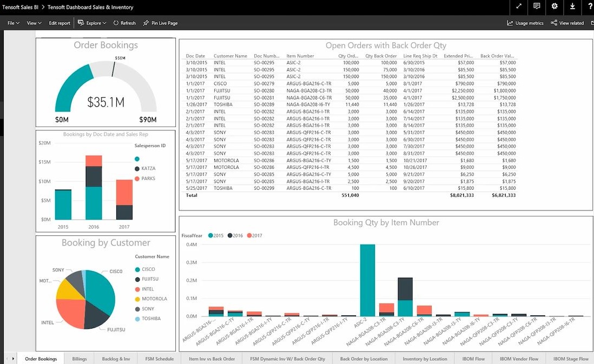
Task: Switch to the Back Order by Location tab
Action: pos(364,359)
